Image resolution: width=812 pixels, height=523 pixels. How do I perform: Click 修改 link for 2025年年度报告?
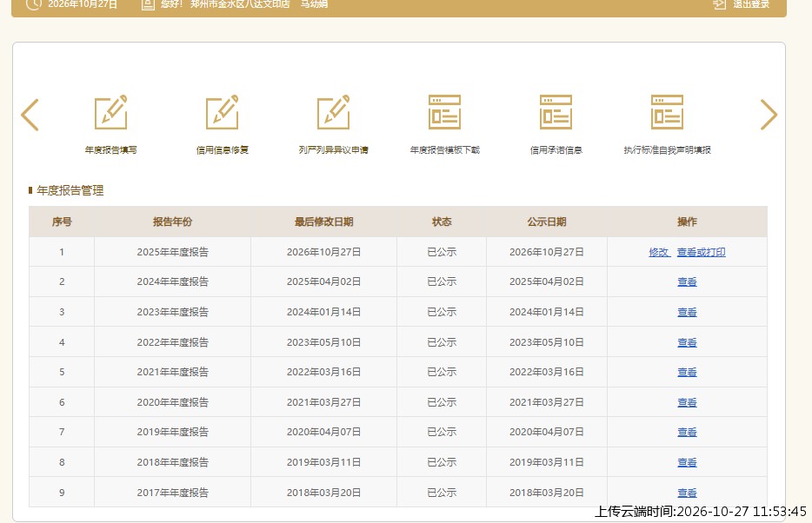point(659,252)
